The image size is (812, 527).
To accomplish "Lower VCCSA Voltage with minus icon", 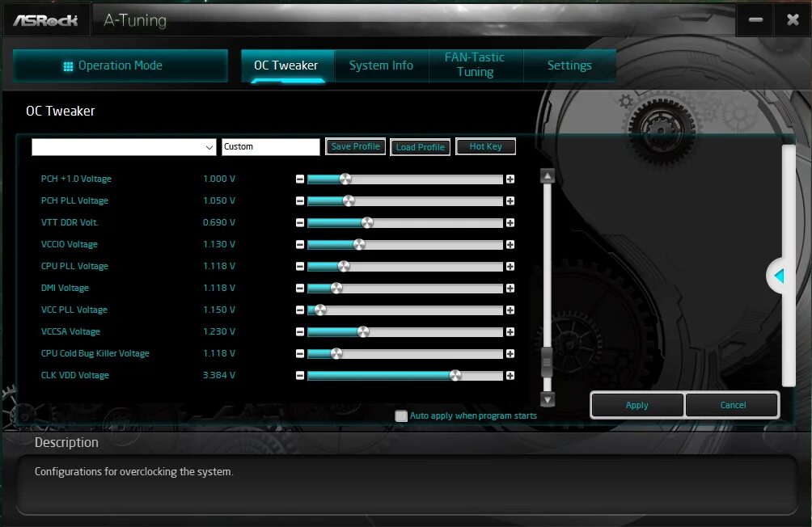I will 300,332.
